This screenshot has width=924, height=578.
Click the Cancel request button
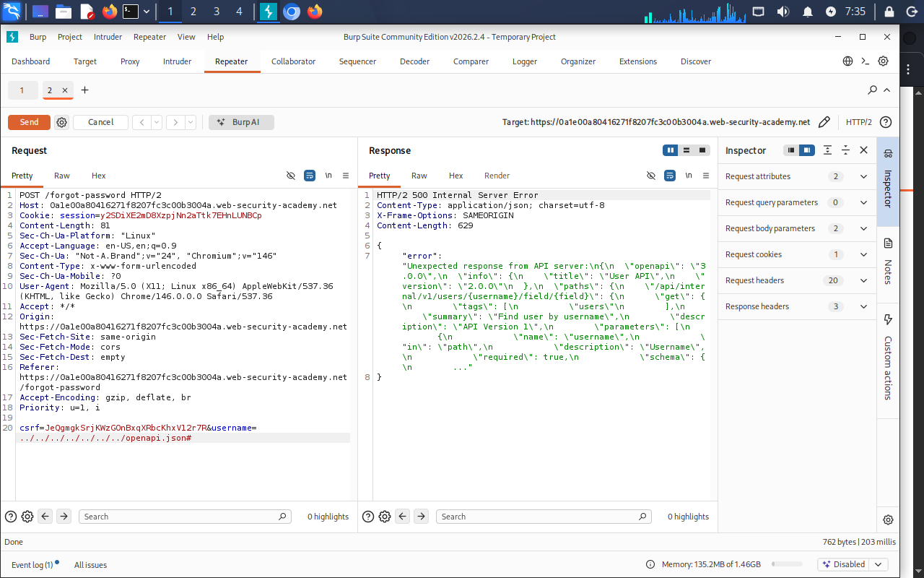[x=100, y=122]
